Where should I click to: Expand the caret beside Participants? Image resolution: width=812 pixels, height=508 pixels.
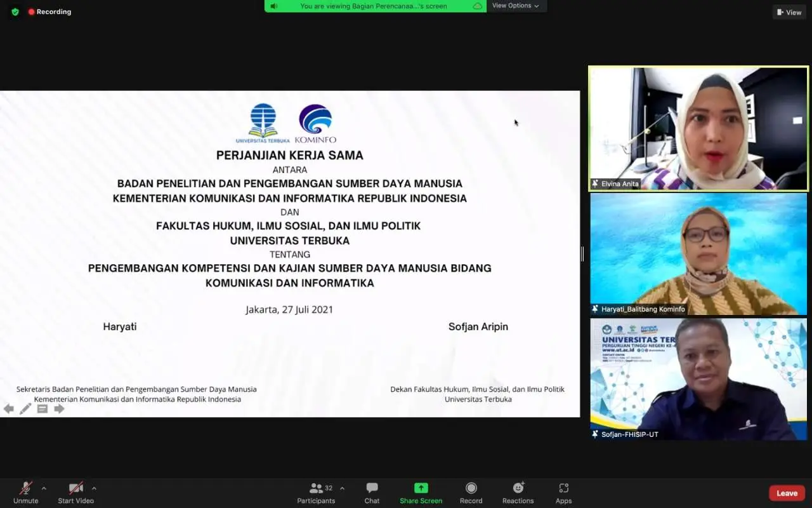tap(342, 488)
